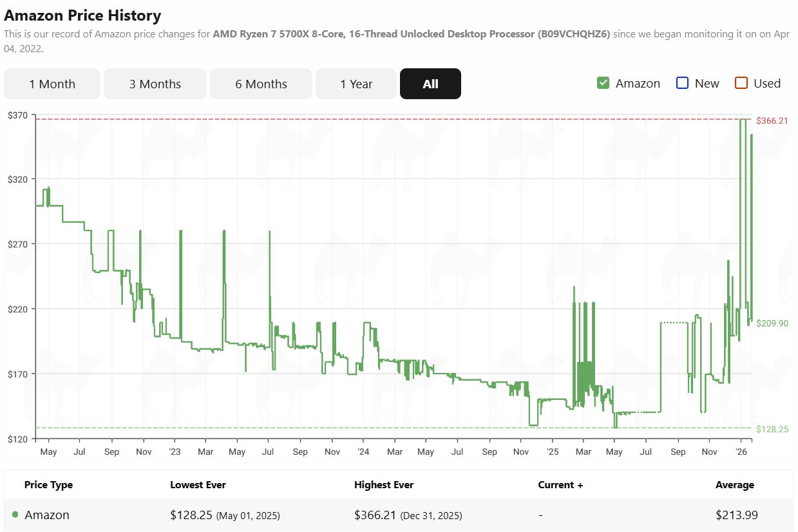Image resolution: width=798 pixels, height=532 pixels.
Task: Toggle the Used price checkbox
Action: tap(741, 83)
